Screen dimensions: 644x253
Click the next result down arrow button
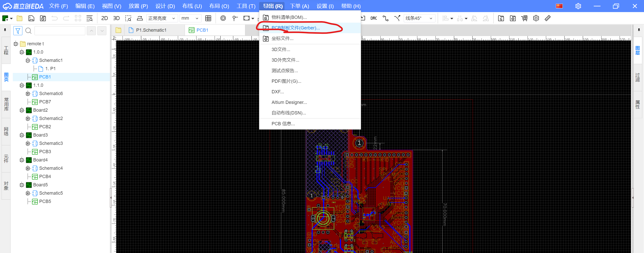coord(102,31)
